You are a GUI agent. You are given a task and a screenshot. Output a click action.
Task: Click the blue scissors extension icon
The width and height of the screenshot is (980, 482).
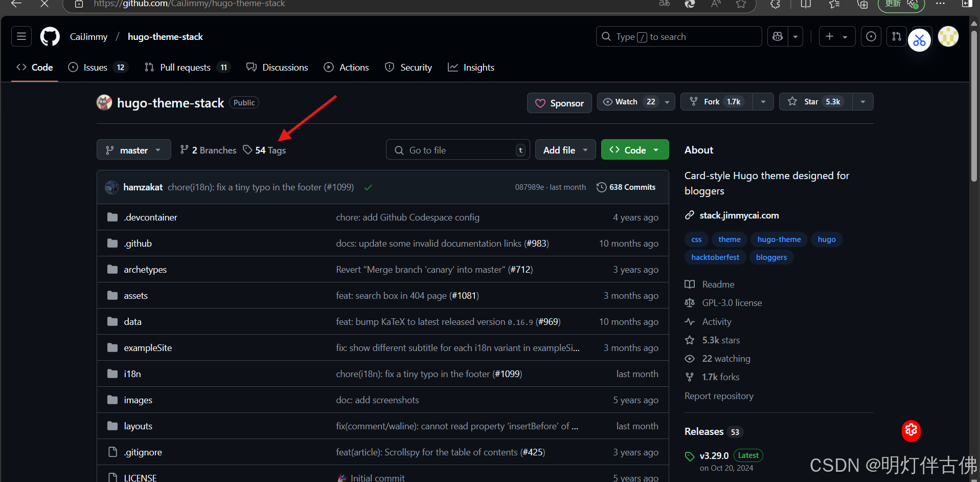[919, 40]
